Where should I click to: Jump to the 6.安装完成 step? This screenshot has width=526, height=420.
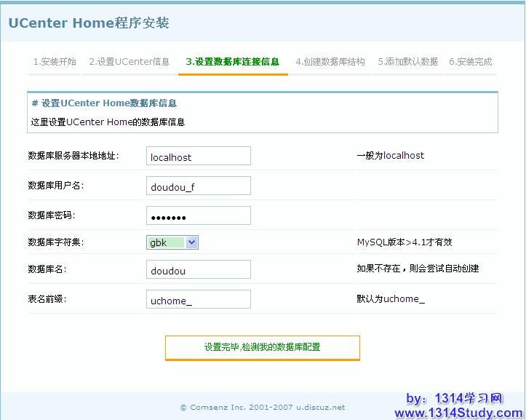pyautogui.click(x=470, y=62)
